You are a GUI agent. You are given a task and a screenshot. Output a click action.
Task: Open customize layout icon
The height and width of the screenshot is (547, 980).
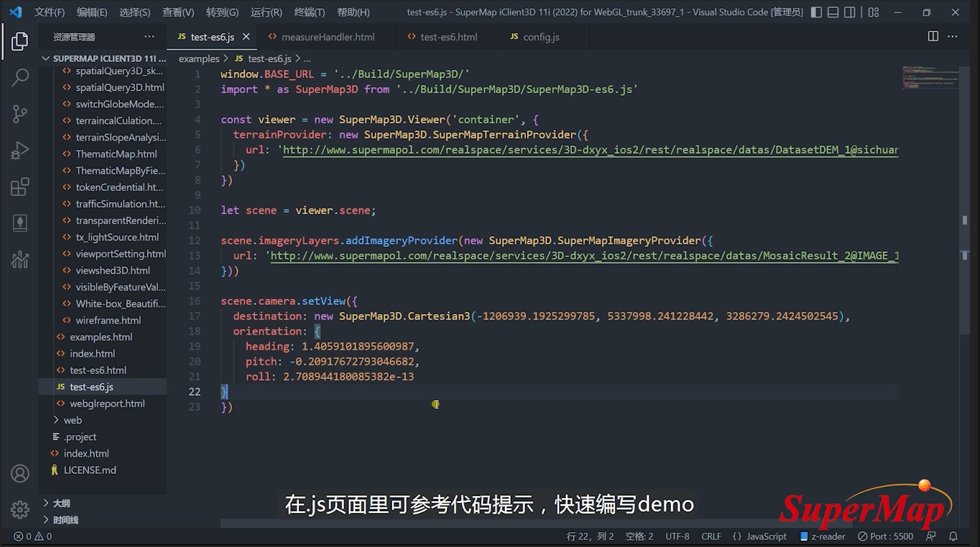pyautogui.click(x=873, y=12)
